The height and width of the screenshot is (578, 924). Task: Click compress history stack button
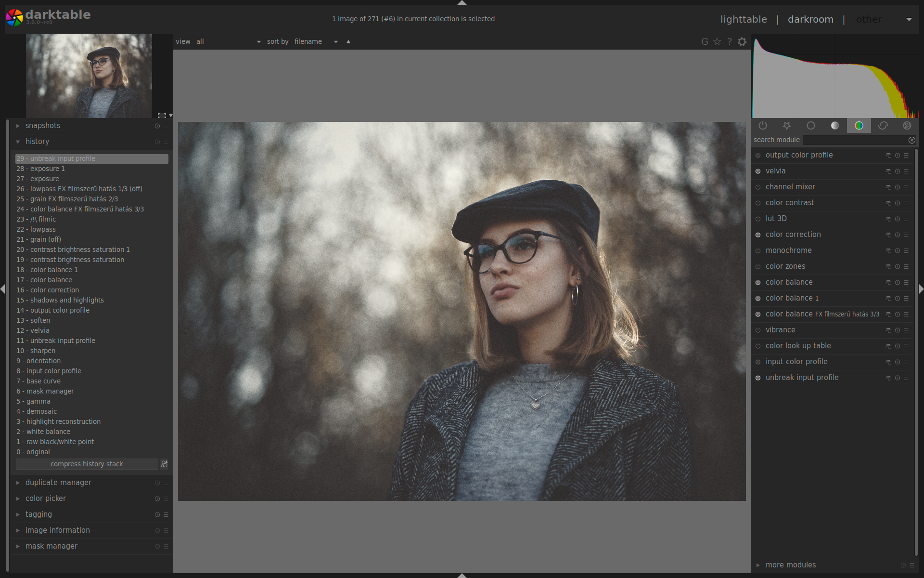pos(87,464)
